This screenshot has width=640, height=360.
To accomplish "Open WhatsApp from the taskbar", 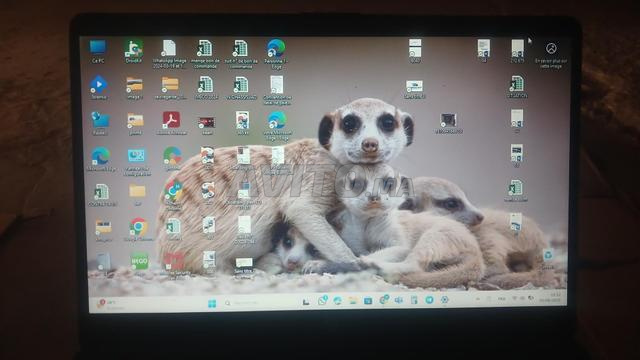I will pyautogui.click(x=322, y=300).
